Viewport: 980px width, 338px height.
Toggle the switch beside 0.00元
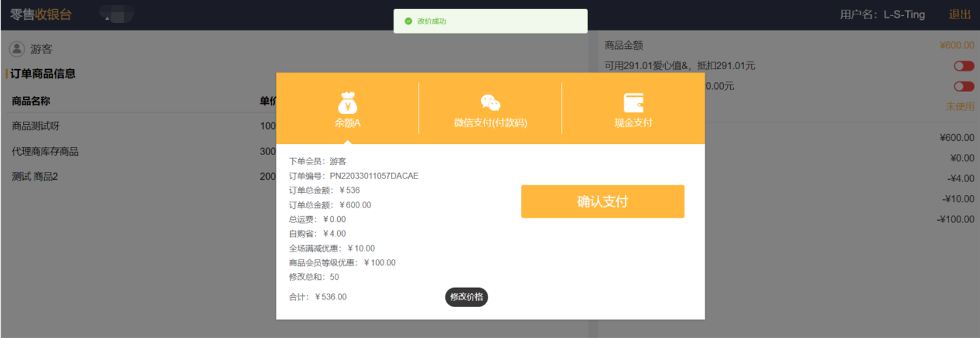click(x=964, y=86)
